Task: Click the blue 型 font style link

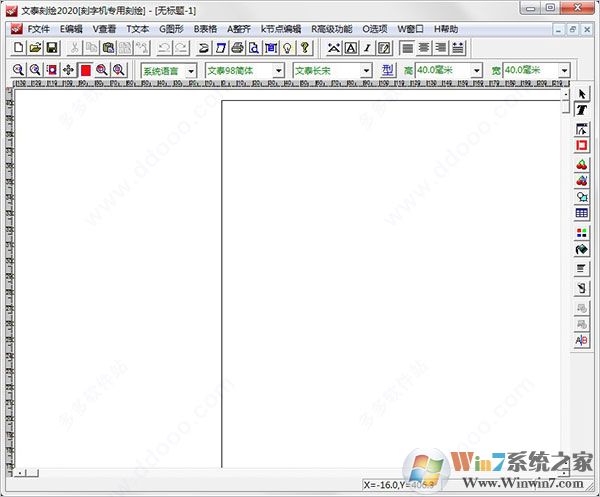Action: click(387, 70)
